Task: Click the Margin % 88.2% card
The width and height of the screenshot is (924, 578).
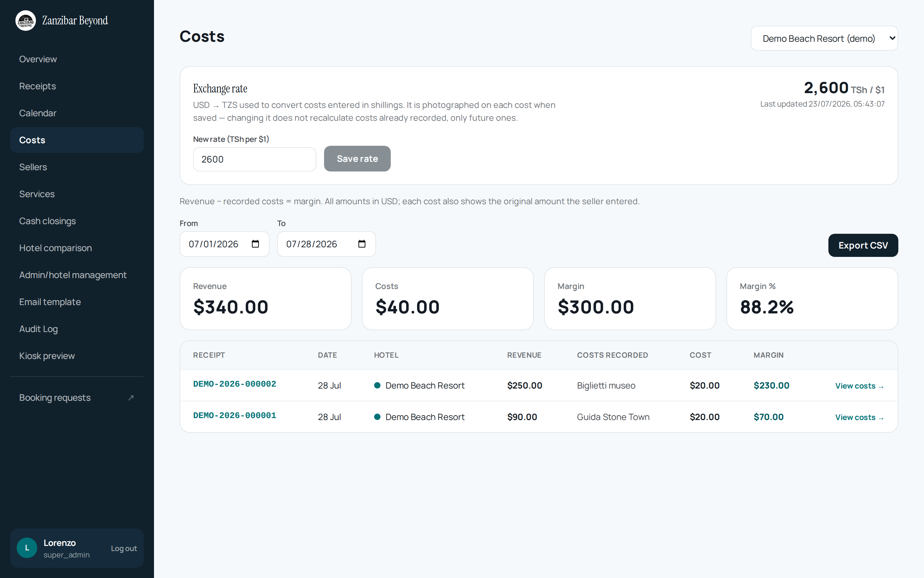Action: coord(812,299)
